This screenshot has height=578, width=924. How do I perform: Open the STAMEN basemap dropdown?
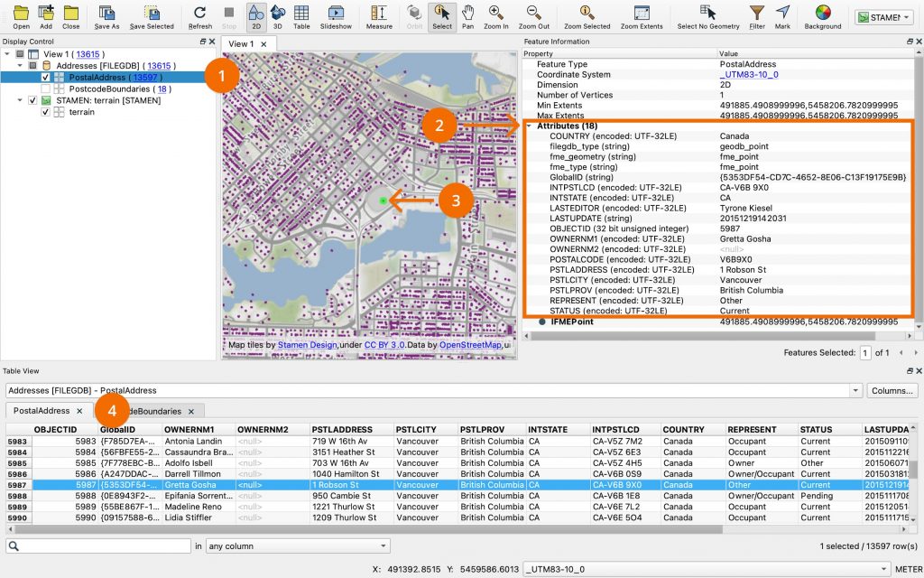pos(905,15)
